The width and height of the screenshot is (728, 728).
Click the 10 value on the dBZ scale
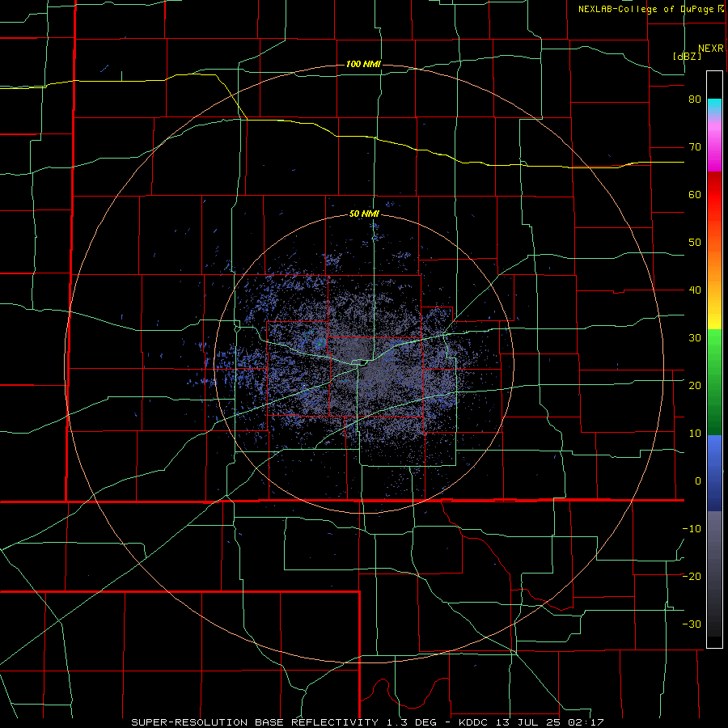coord(695,434)
